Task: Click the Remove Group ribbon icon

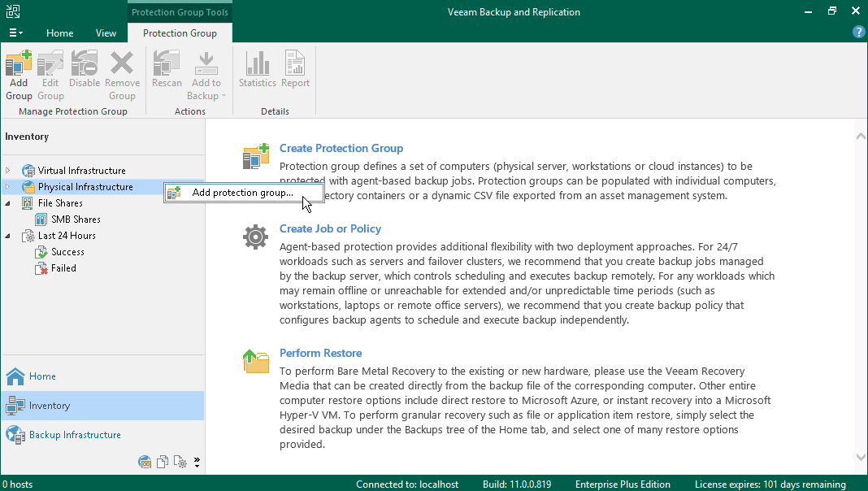Action: 122,76
